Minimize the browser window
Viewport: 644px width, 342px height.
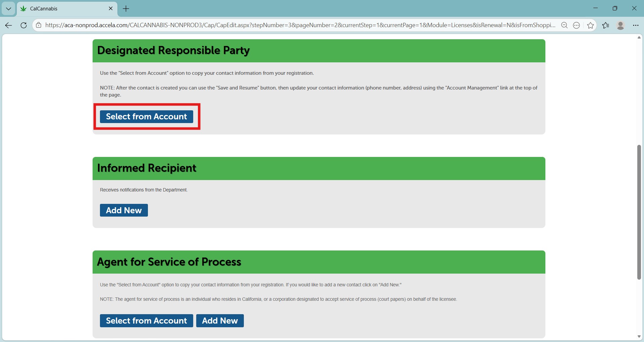596,8
